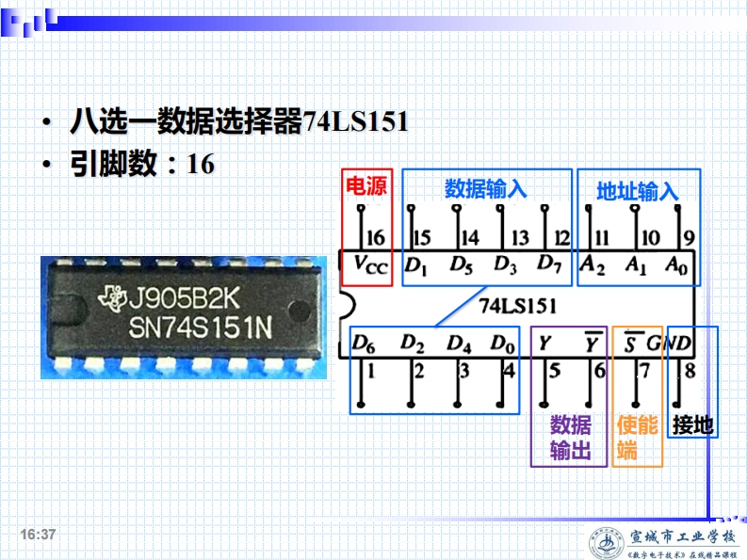Click the slide title 八选一数据选择器74LS151
Viewport: 747px width, 560px height.
[x=239, y=123]
